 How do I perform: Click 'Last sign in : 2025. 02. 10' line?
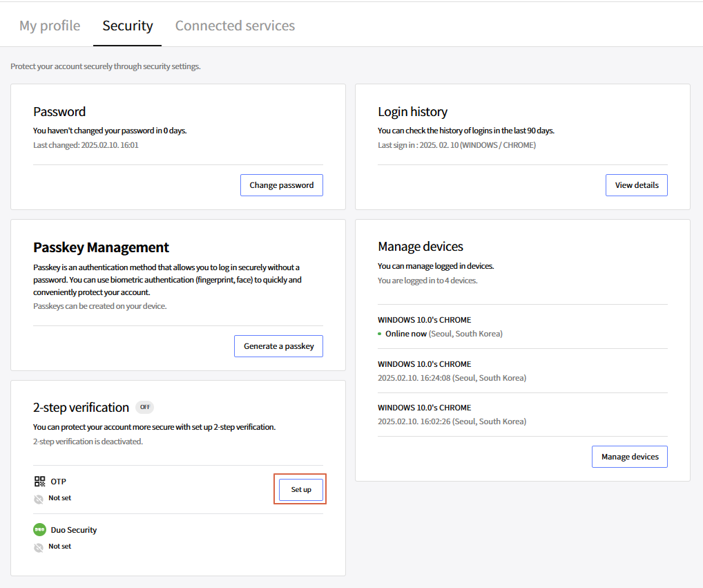456,145
